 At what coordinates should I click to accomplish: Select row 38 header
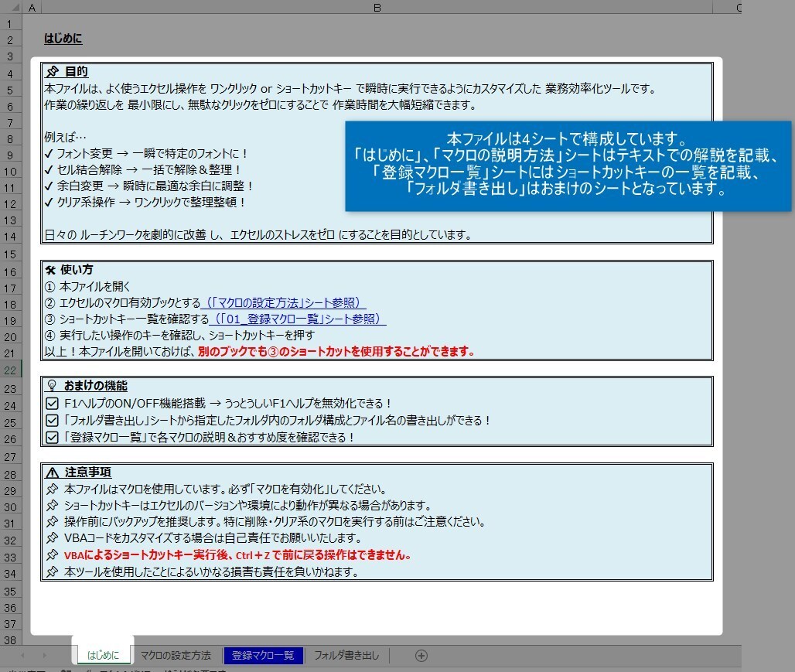(10, 640)
